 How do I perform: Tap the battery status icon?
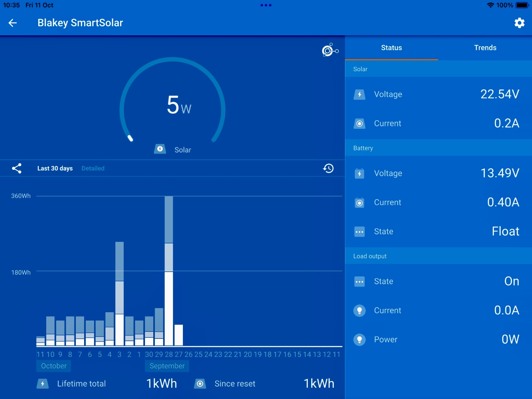(x=522, y=5)
